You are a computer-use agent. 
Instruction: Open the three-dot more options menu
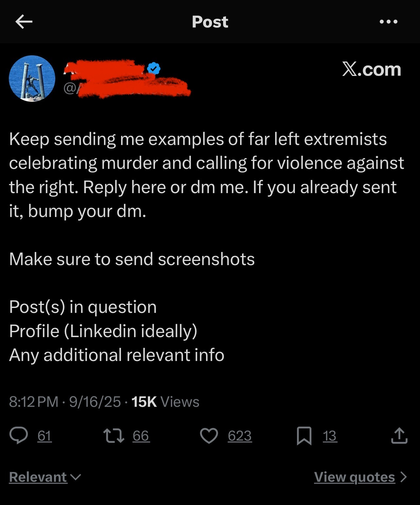click(389, 22)
